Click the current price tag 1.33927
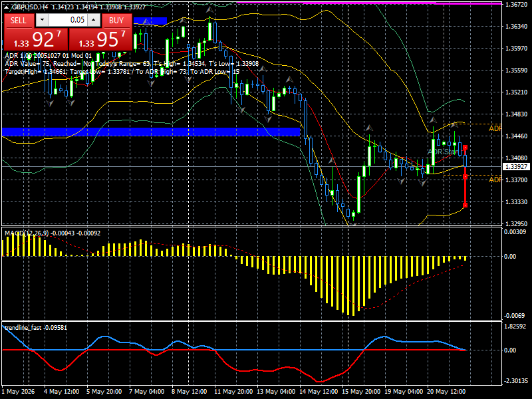The image size is (532, 399). point(516,167)
